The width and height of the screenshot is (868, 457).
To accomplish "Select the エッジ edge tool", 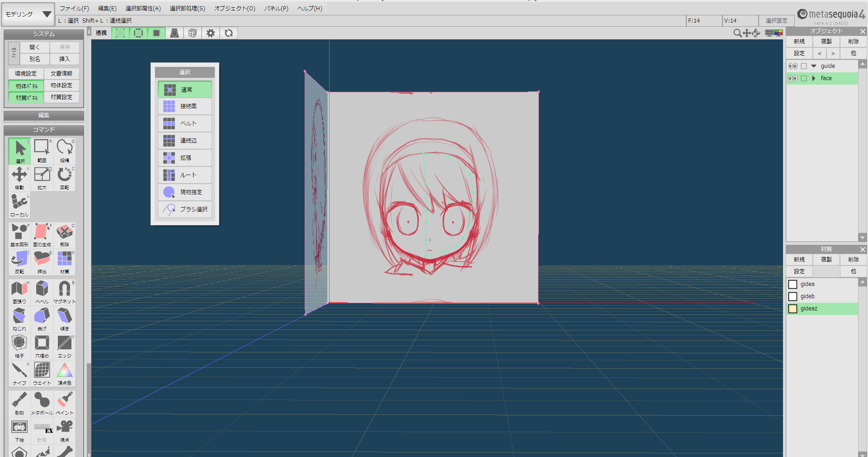I will [x=65, y=347].
